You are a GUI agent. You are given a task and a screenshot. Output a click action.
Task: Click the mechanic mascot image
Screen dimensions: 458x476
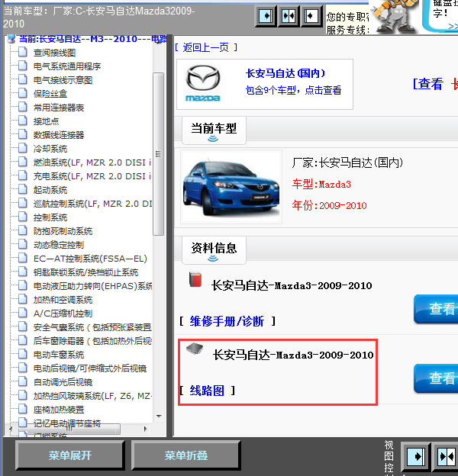[394, 16]
